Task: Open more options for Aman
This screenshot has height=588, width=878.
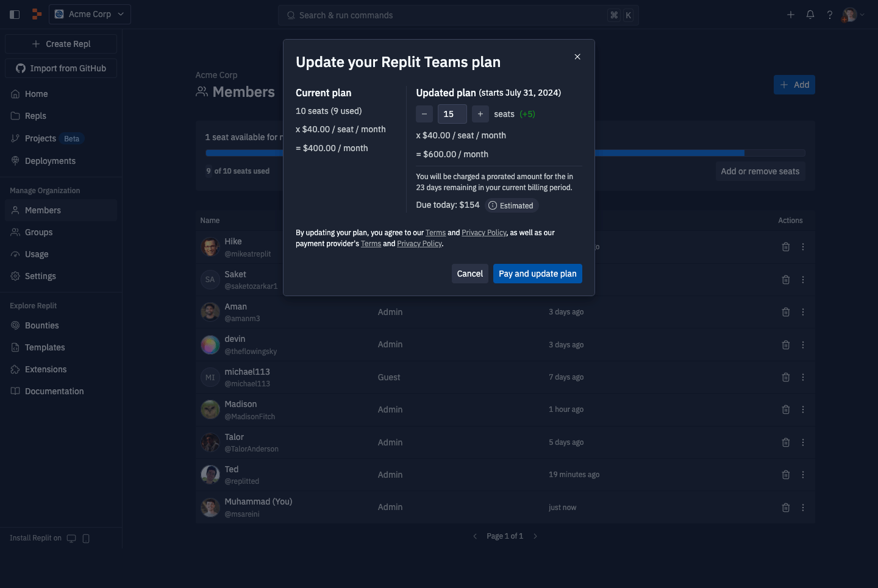Action: (803, 312)
